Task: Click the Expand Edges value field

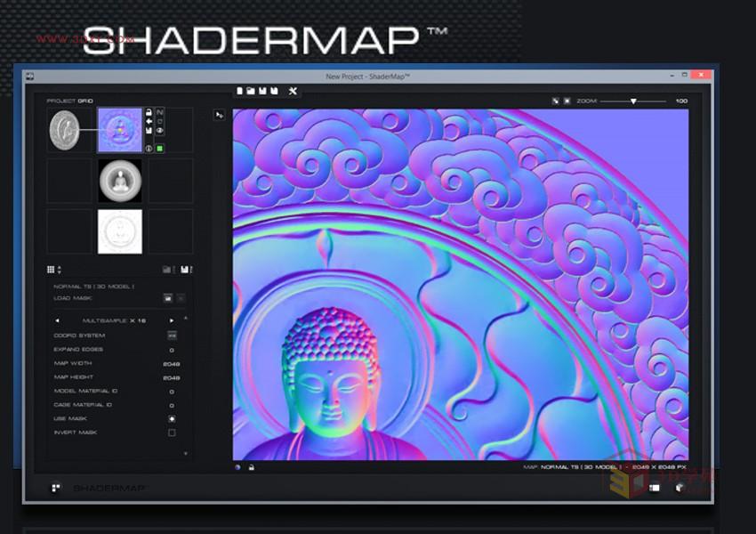Action: coord(173,350)
